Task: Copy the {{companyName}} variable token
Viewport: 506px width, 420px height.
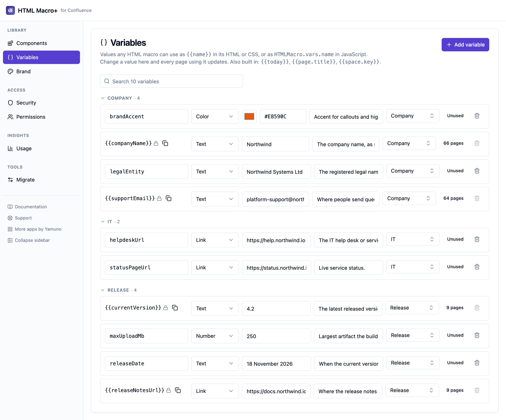Action: (165, 143)
